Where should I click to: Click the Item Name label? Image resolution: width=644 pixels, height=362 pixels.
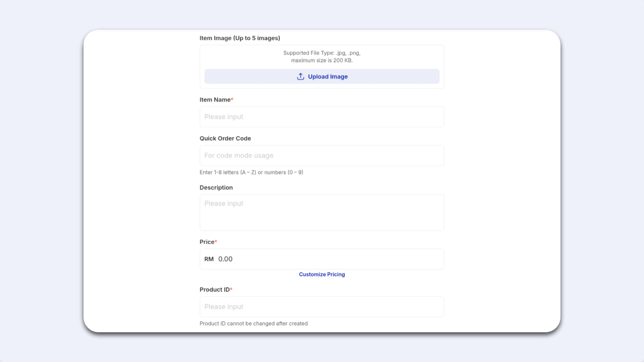215,100
